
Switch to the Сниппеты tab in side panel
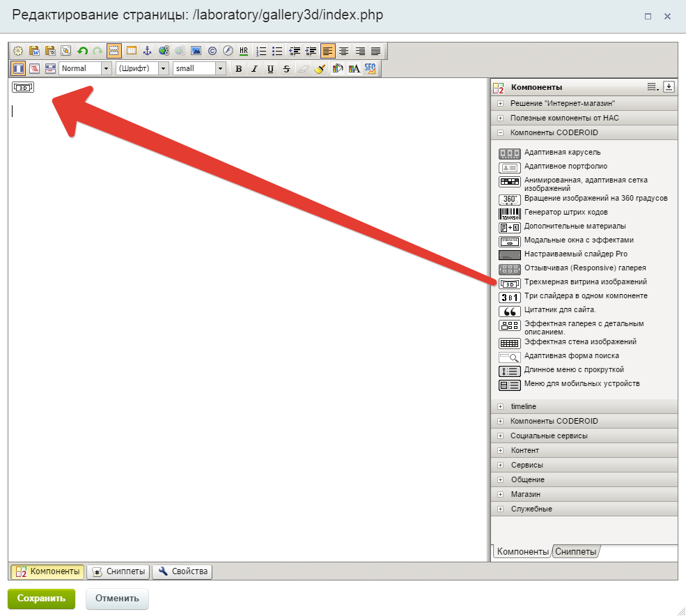pyautogui.click(x=575, y=552)
